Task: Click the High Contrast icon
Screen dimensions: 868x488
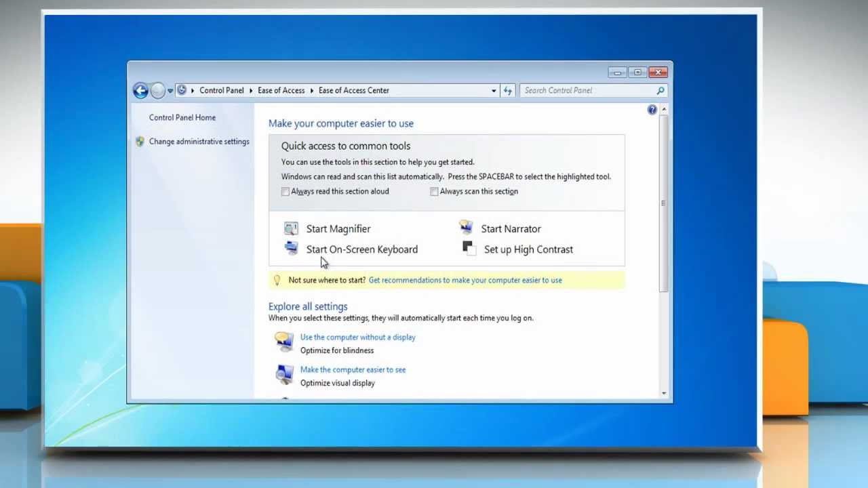Action: click(x=468, y=248)
